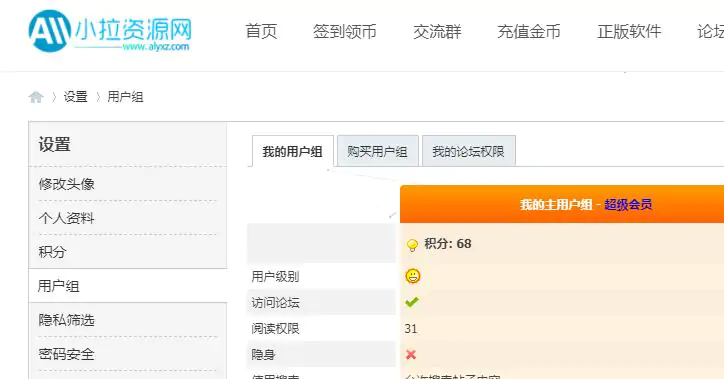Click the 隐身 row label

coord(263,354)
